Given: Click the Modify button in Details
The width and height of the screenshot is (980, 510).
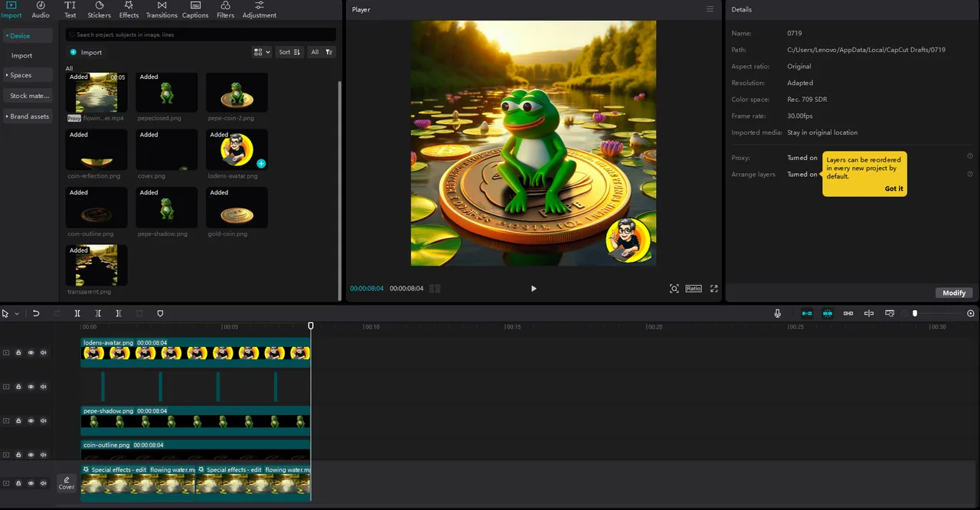Looking at the screenshot, I should click(954, 293).
